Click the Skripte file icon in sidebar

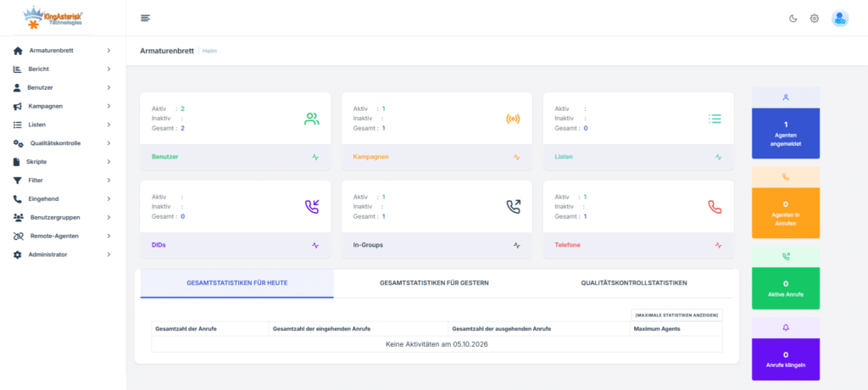pyautogui.click(x=17, y=162)
